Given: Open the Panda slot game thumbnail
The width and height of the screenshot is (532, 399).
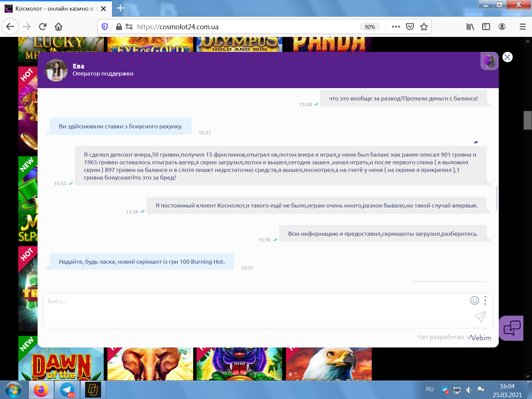Looking at the screenshot, I should click(329, 45).
